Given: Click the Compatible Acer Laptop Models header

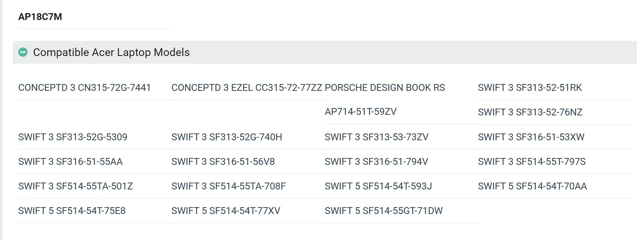Looking at the screenshot, I should click(x=325, y=52).
